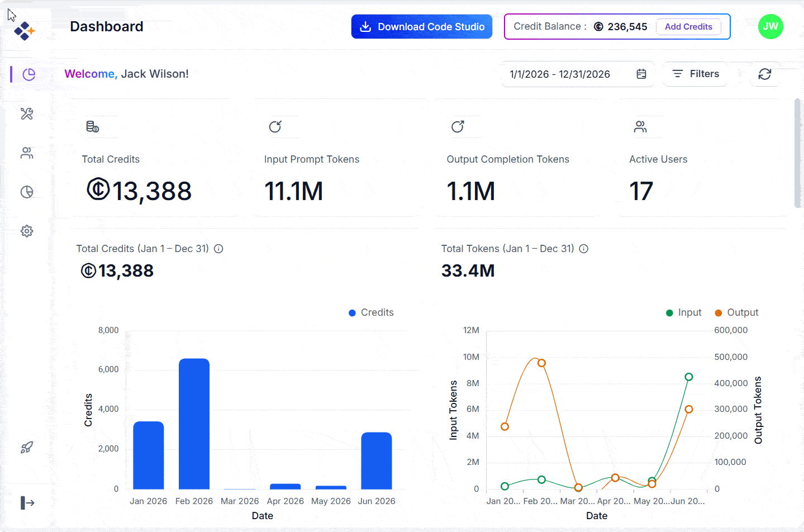804x532 pixels.
Task: Click Download Code Studio button
Action: pos(422,26)
